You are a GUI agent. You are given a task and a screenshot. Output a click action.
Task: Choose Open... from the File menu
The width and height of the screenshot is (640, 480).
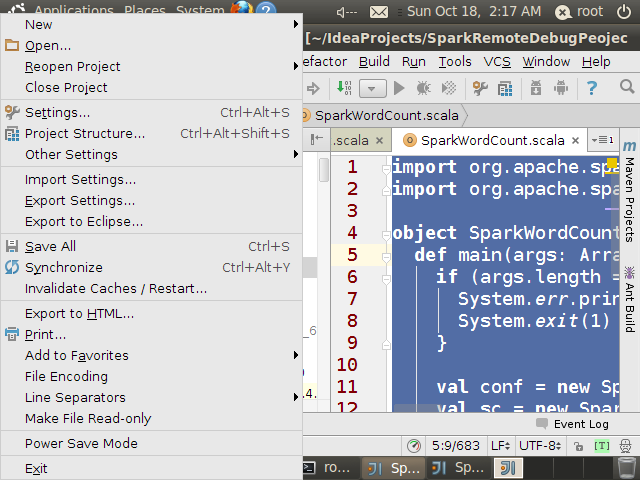pos(151,45)
